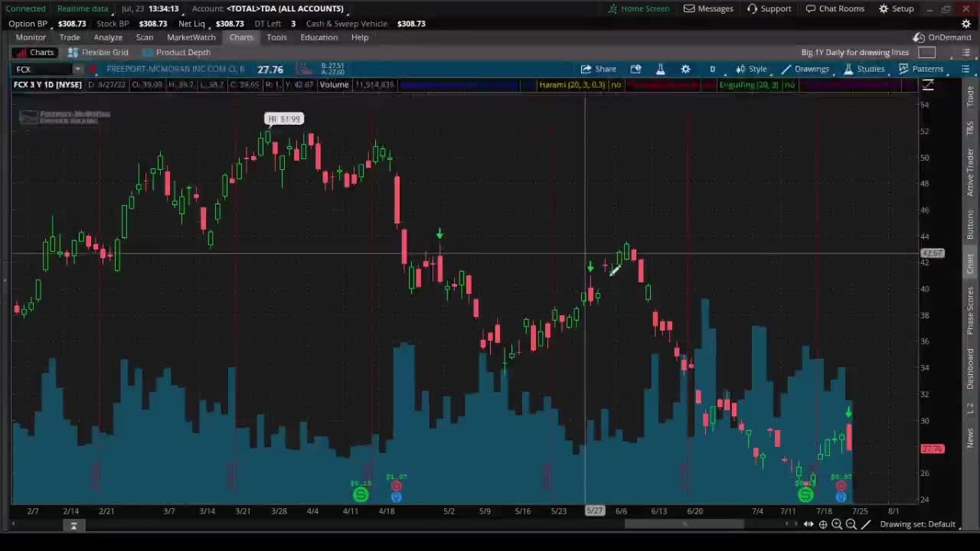Image resolution: width=980 pixels, height=551 pixels.
Task: Click the red earnings marker near 7/18
Action: [x=841, y=486]
